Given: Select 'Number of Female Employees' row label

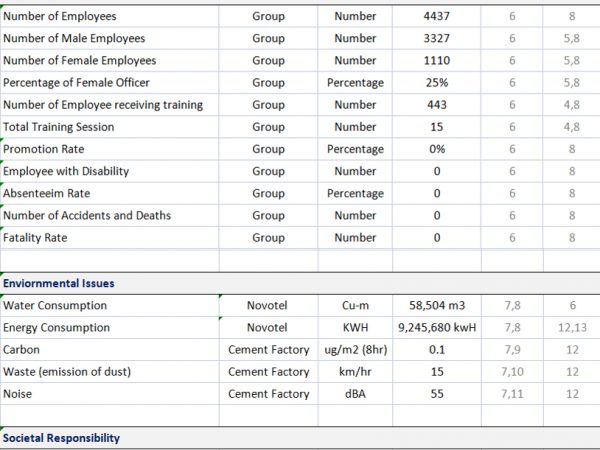Looking at the screenshot, I should click(x=80, y=60).
